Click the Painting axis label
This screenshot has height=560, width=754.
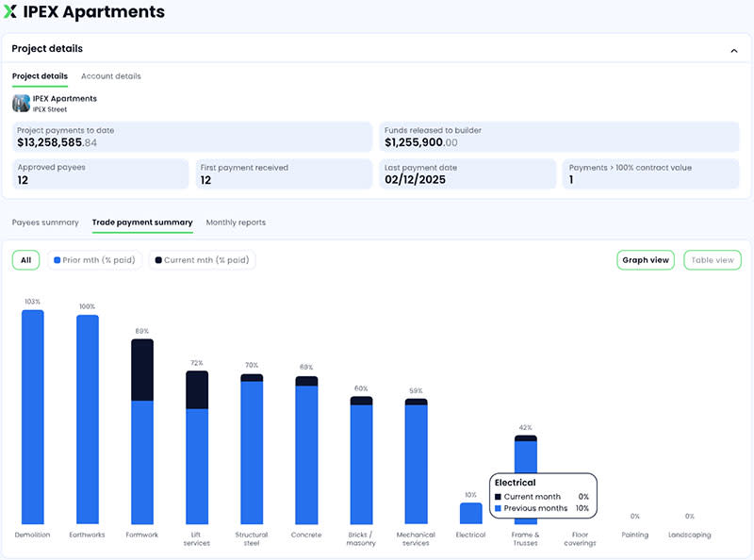pos(634,535)
